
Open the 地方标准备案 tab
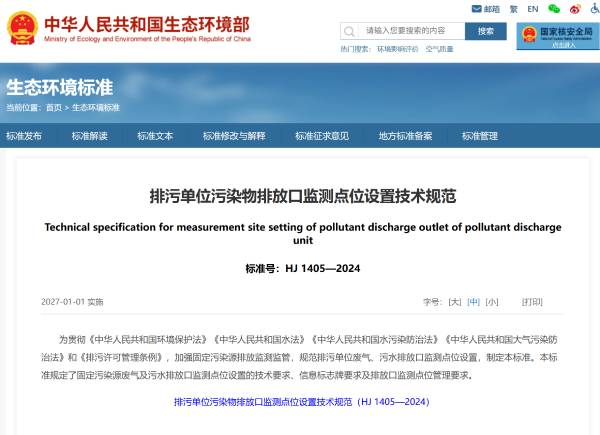point(405,136)
